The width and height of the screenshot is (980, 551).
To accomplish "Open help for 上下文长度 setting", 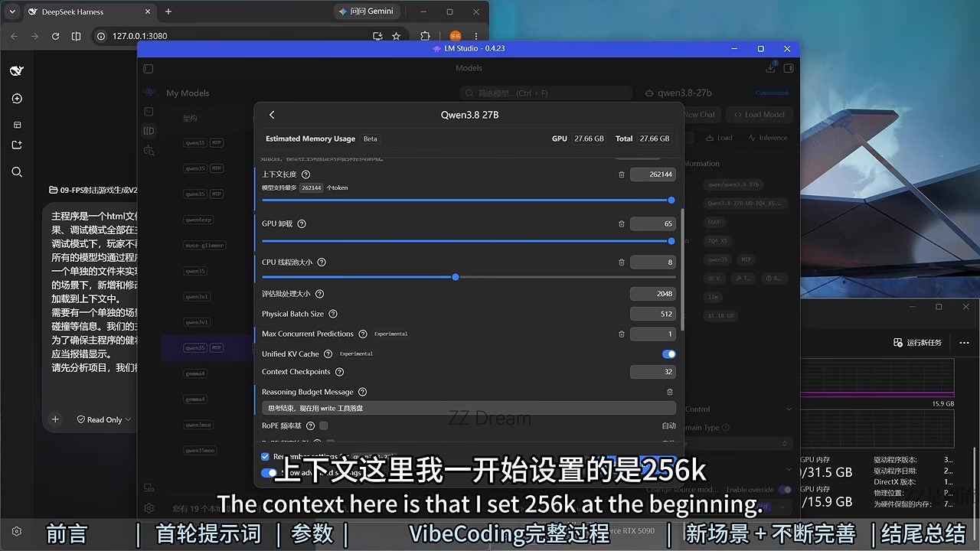I will coord(306,174).
